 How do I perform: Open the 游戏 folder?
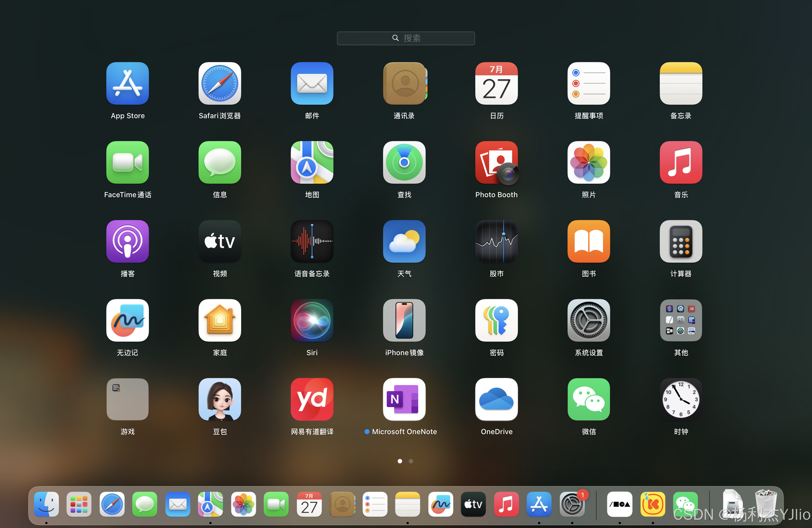128,399
